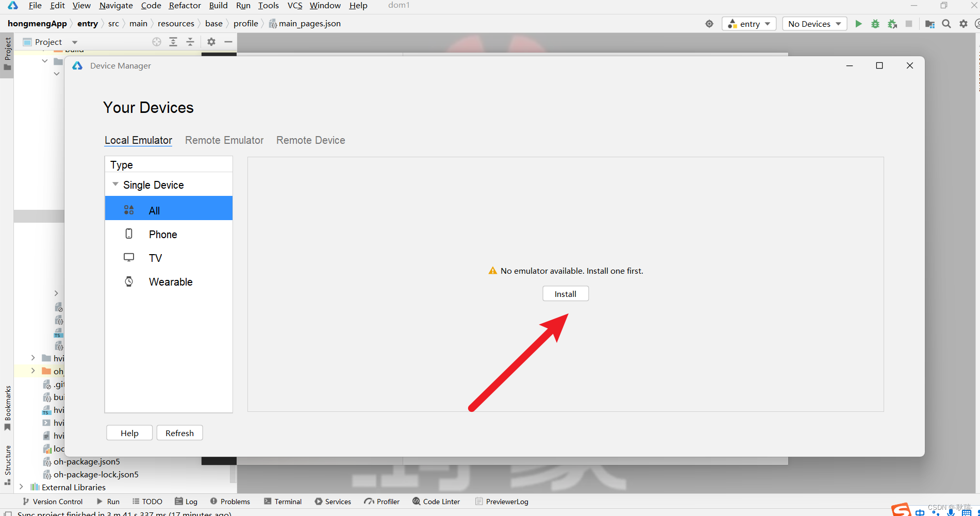980x516 pixels.
Task: Open the project structure icon
Action: [x=930, y=24]
